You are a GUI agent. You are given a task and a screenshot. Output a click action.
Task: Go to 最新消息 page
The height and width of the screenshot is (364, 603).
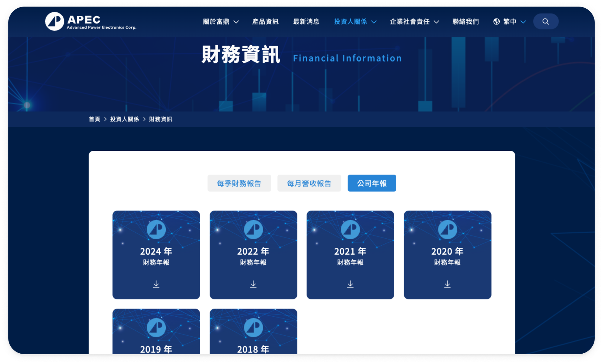click(x=306, y=22)
